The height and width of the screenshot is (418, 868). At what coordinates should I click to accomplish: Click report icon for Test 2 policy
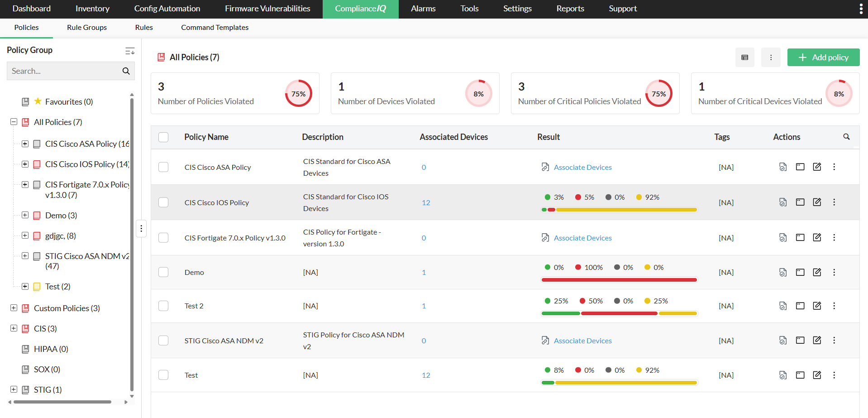click(x=783, y=306)
